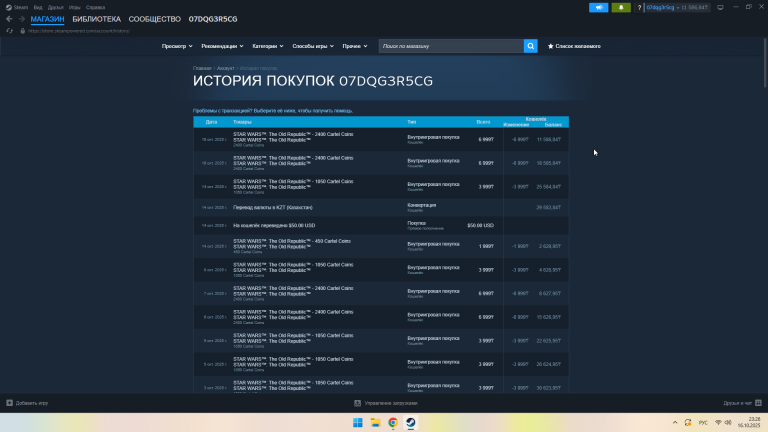Viewport: 768px width, 432px height.
Task: Open Windows Start menu
Action: 358,423
